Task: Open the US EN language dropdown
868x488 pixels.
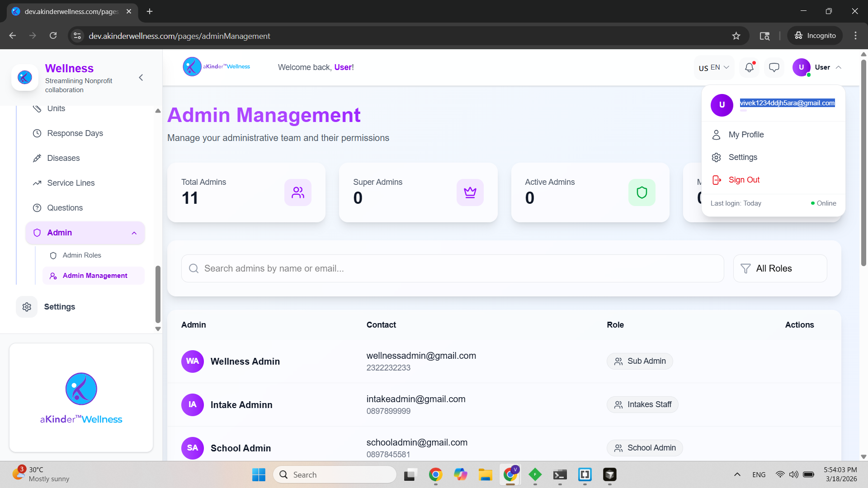Action: pos(714,67)
